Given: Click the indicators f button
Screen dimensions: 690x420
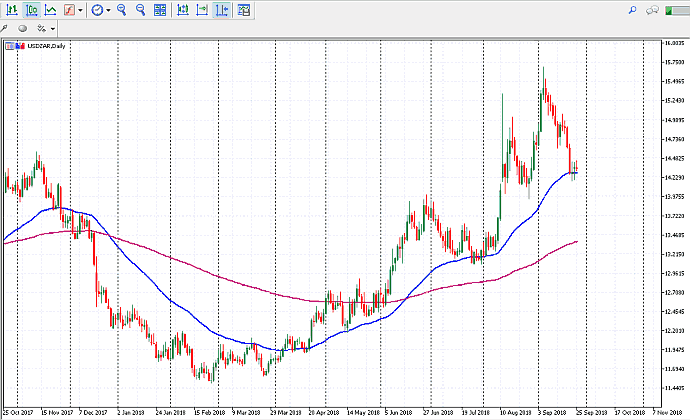Looking at the screenshot, I should [69, 10].
